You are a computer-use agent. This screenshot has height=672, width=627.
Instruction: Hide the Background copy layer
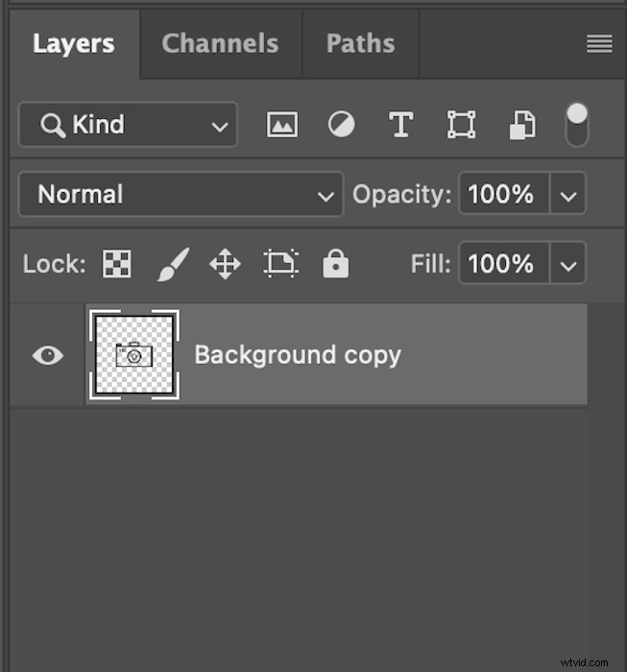(x=48, y=355)
